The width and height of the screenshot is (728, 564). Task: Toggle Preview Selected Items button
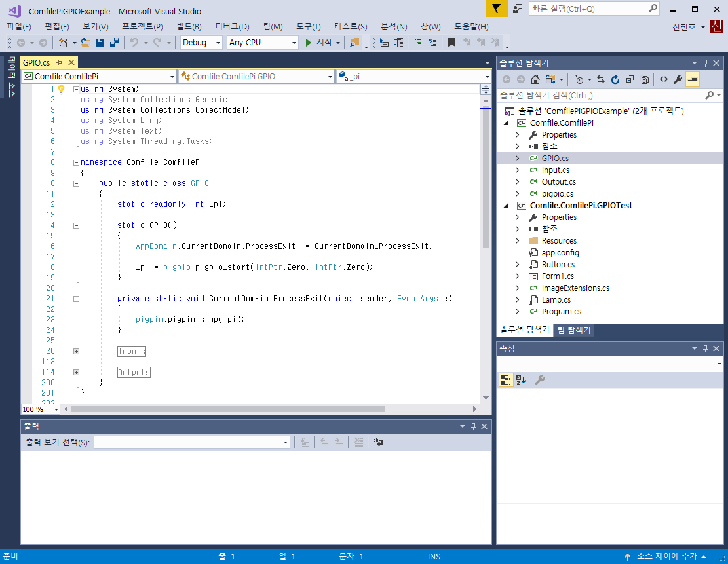pos(693,79)
